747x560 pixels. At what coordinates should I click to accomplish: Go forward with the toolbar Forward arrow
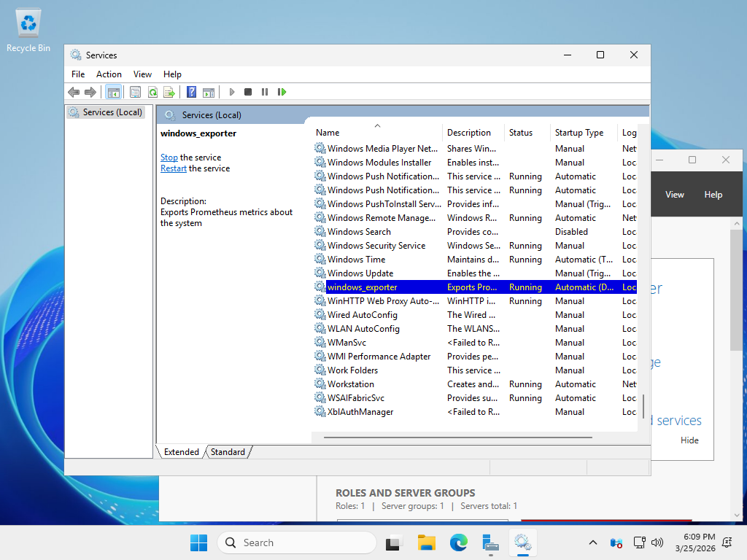[x=90, y=92]
